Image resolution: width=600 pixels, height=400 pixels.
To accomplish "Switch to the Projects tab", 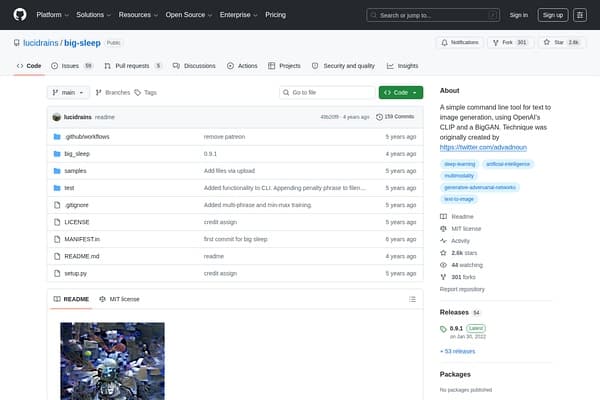I will click(x=284, y=66).
